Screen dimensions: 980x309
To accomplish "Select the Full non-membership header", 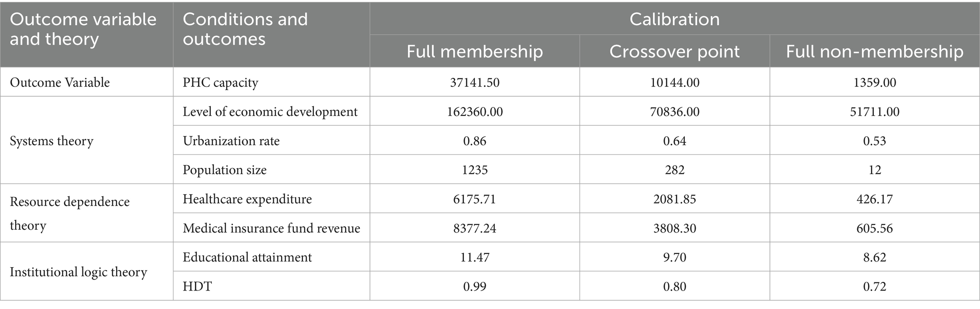I will [x=874, y=51].
